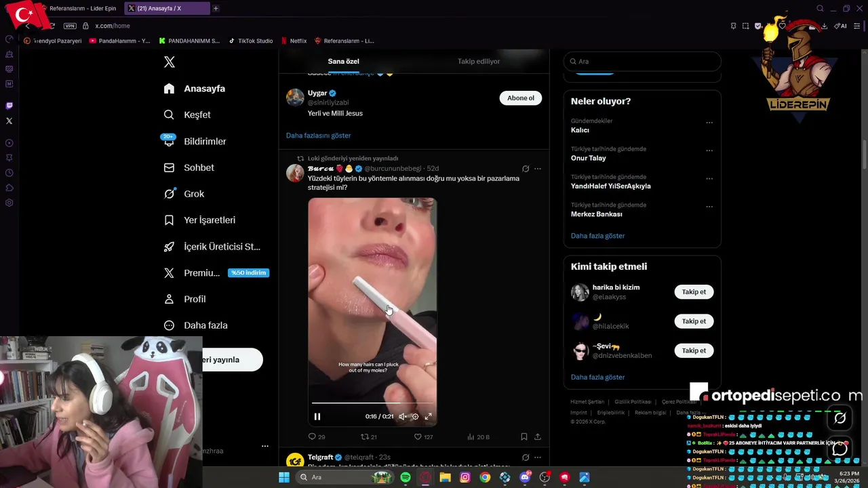Pause the video in Burcu's post
This screenshot has width=868, height=488.
point(317,417)
